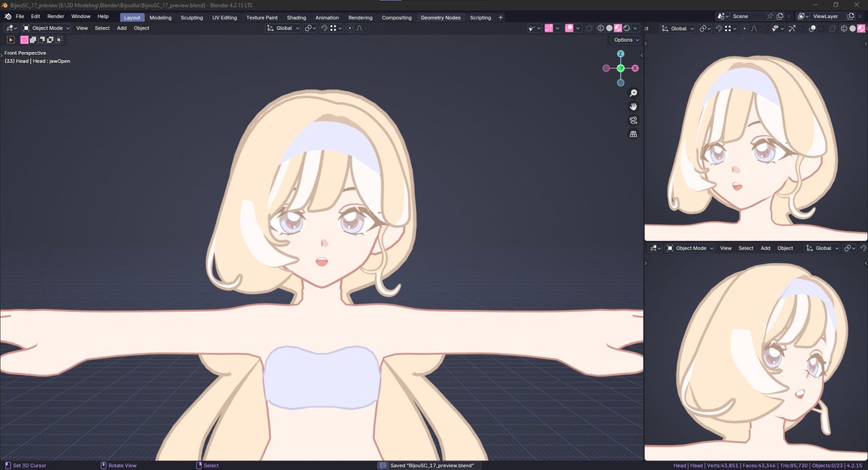Select Material Preview shading mode icon
The height and width of the screenshot is (470, 868).
[x=618, y=28]
